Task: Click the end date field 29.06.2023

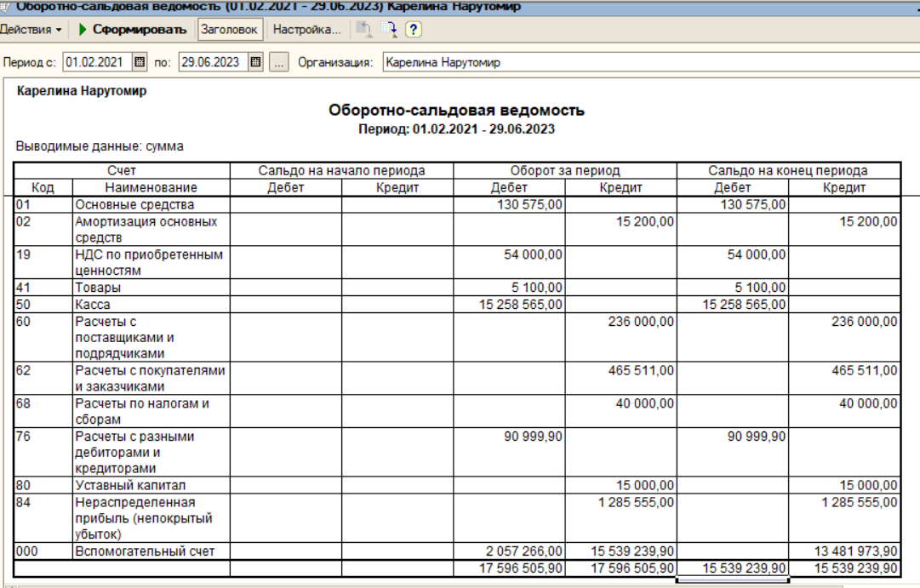Action: click(x=213, y=62)
